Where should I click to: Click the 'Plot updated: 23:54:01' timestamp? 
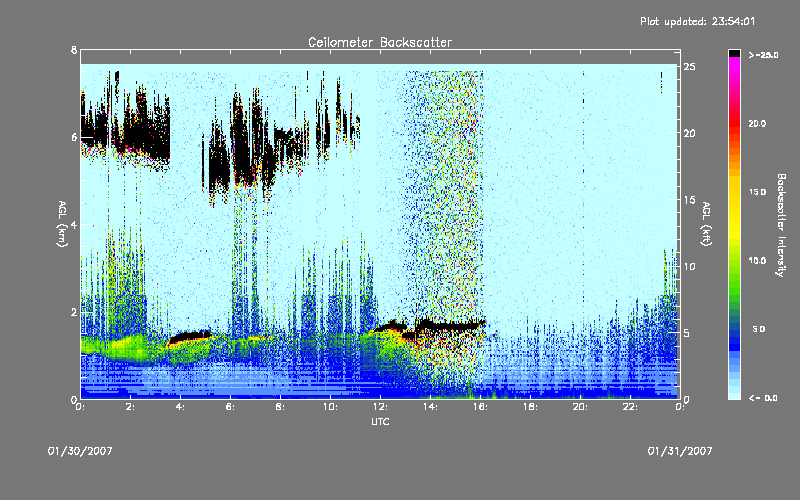pyautogui.click(x=697, y=21)
